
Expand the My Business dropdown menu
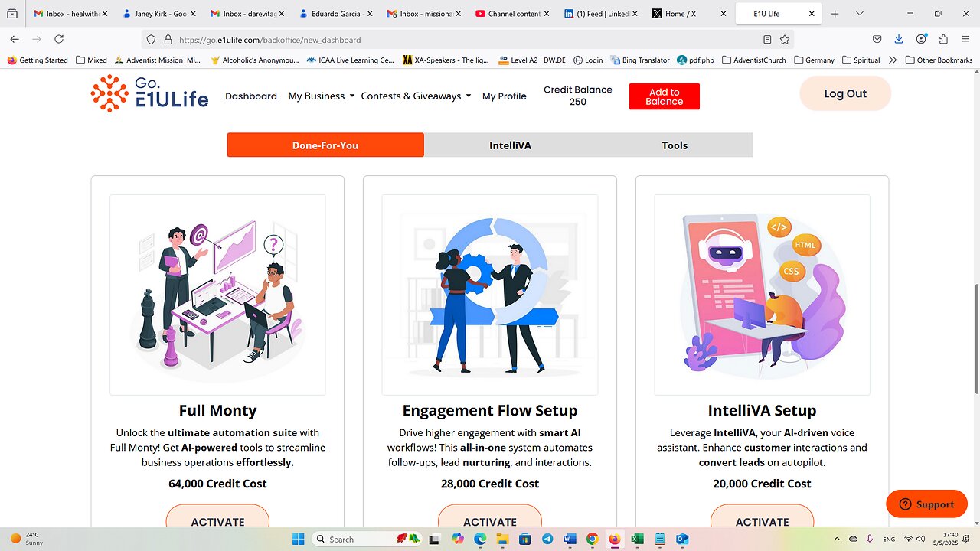click(321, 96)
